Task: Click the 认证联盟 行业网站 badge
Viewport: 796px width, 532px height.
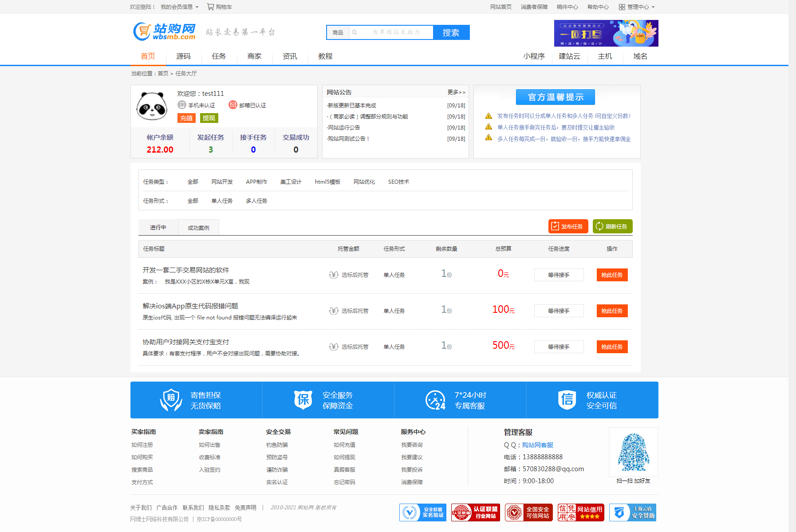Action: pyautogui.click(x=476, y=512)
